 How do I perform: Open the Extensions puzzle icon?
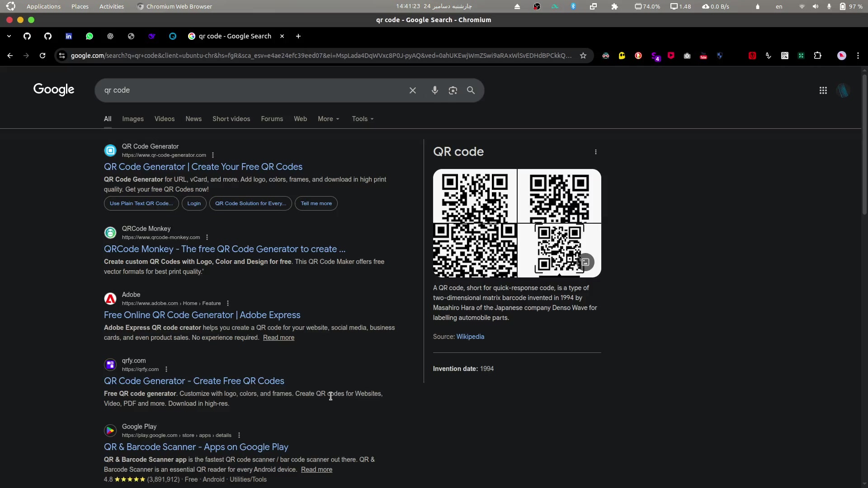pyautogui.click(x=817, y=56)
